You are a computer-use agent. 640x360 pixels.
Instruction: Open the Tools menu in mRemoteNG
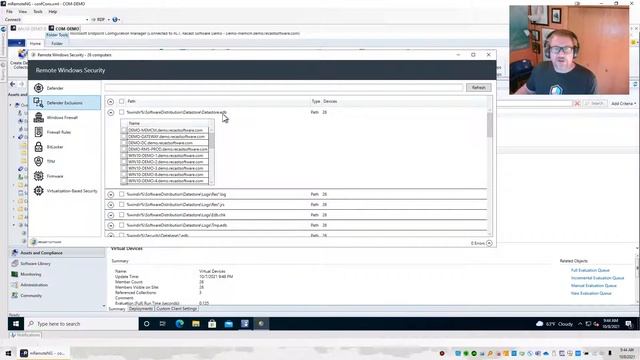(x=38, y=11)
